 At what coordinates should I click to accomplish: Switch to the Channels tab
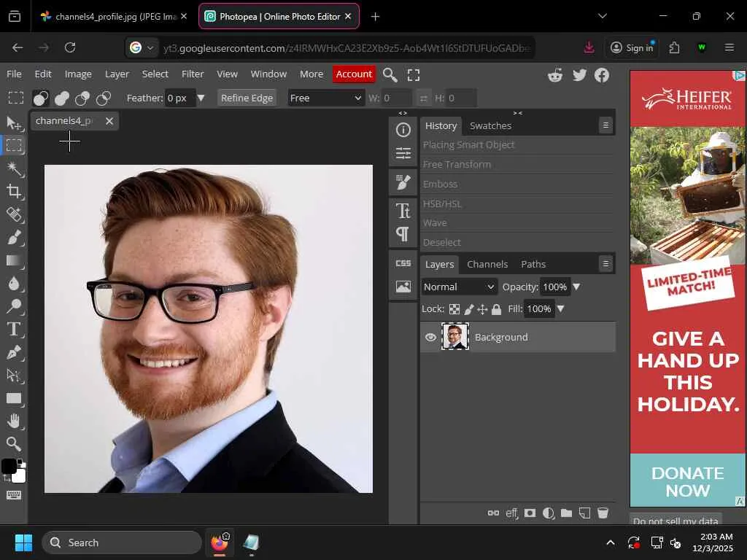[x=487, y=264]
